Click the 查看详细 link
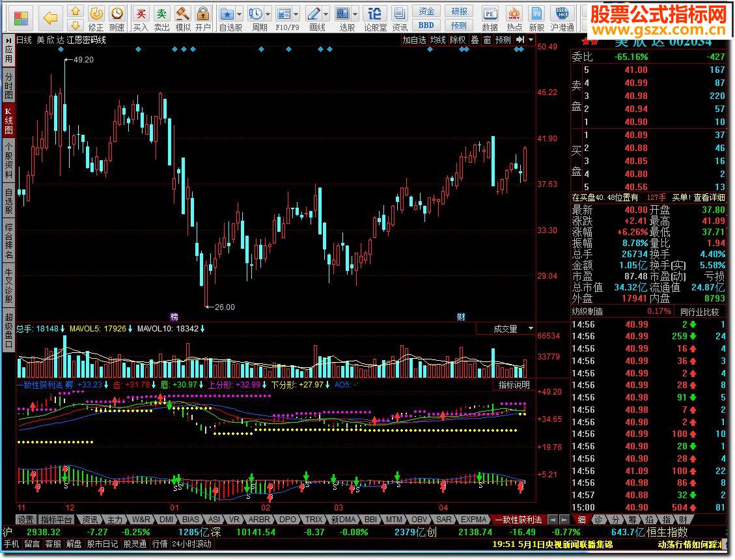 point(709,197)
